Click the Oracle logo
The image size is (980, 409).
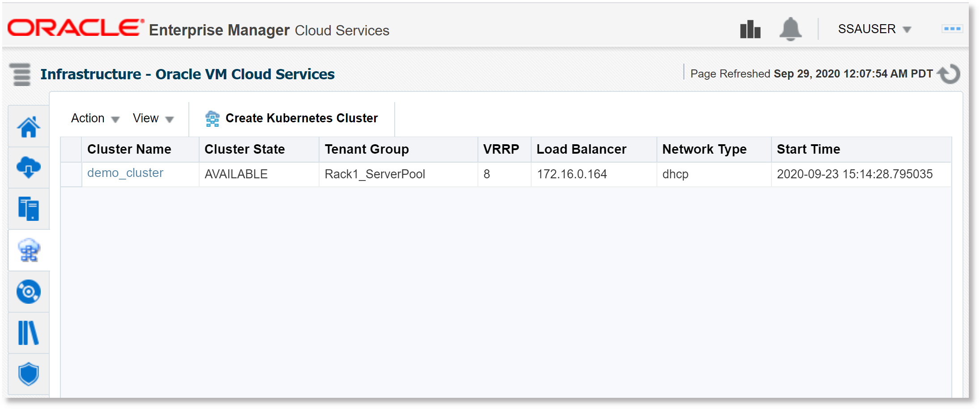pyautogui.click(x=76, y=28)
